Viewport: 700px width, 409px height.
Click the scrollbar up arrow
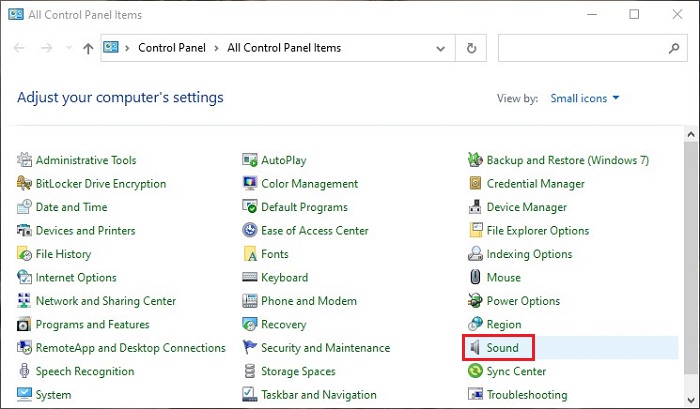coord(692,134)
